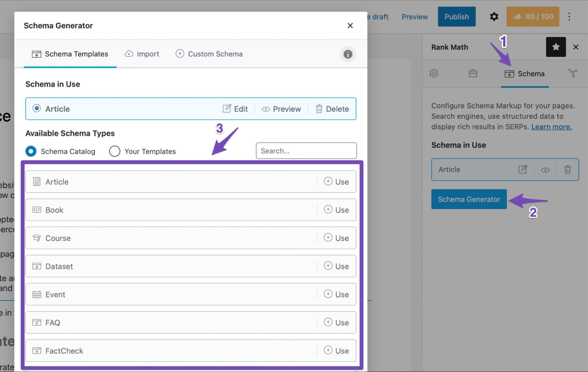Select the Schema Catalog radio button

click(31, 151)
